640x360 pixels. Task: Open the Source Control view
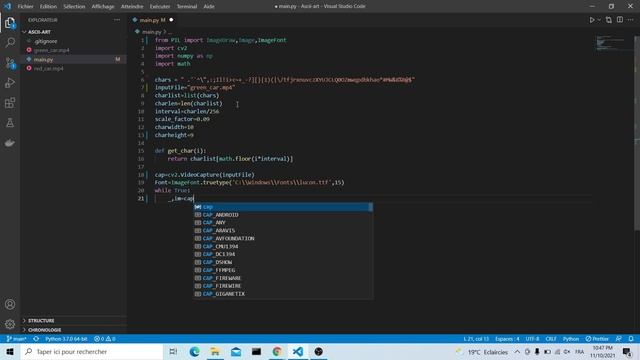(x=10, y=62)
